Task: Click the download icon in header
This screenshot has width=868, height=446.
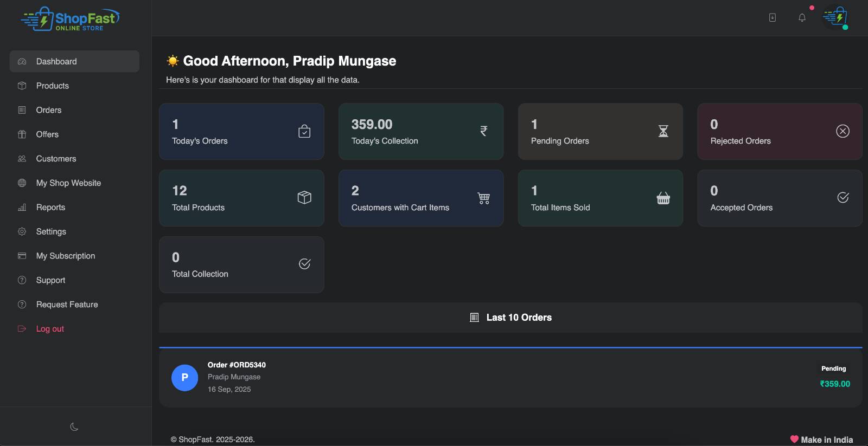Action: pyautogui.click(x=773, y=18)
